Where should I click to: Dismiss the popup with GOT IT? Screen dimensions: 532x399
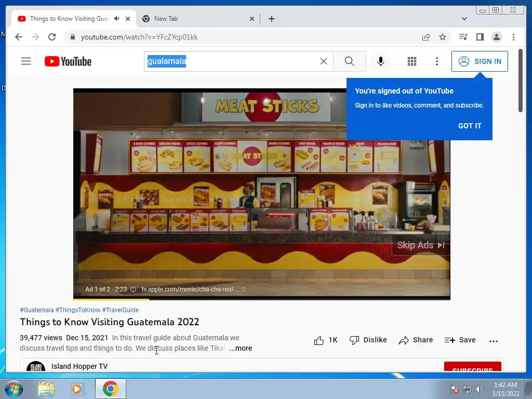[x=470, y=126]
